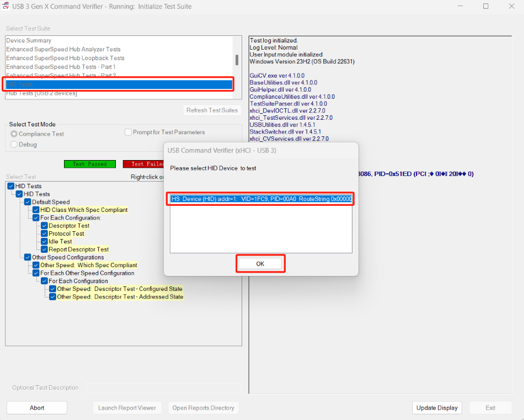Click the Log Level: Normal log line

(274, 47)
